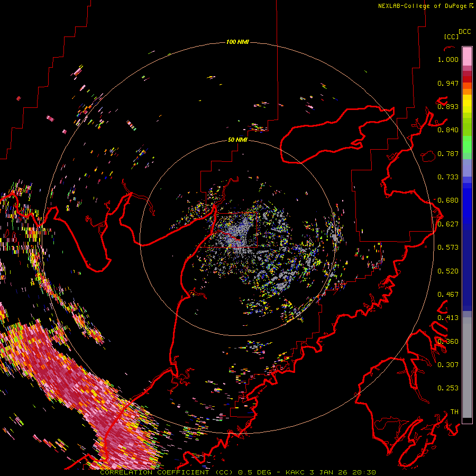Click the bright yellow color scale segment

tap(467, 104)
